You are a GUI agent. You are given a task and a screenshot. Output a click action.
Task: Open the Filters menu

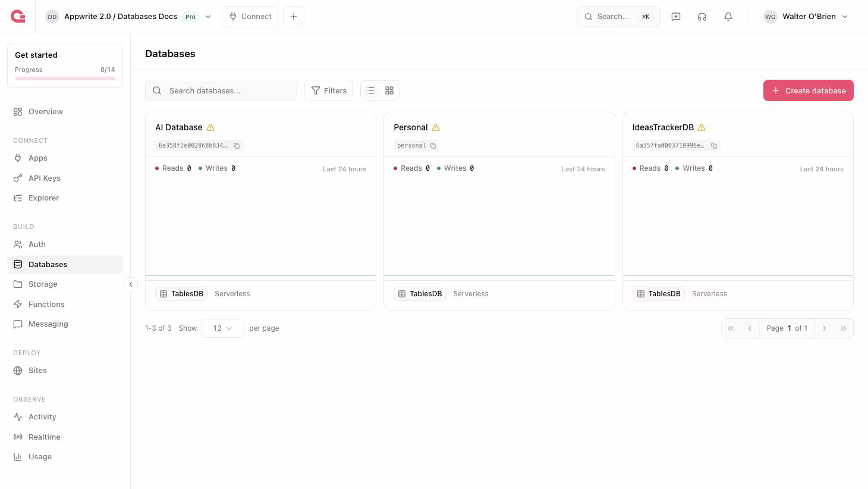coord(329,90)
